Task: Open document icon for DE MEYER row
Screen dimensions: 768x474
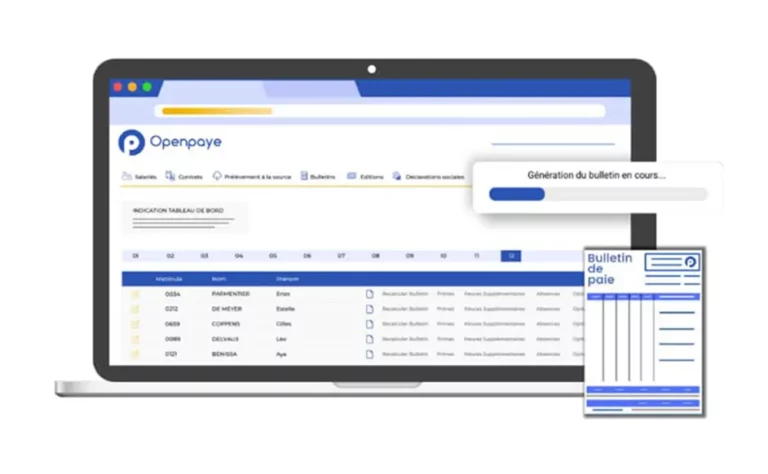Action: pos(369,309)
